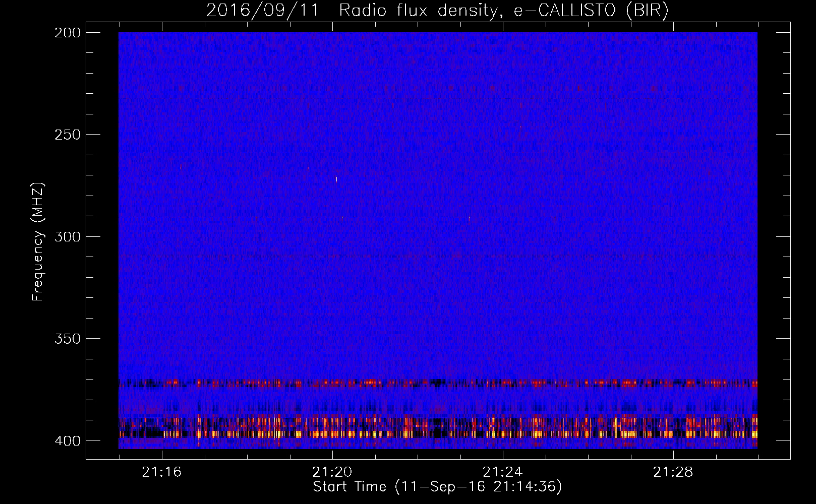The image size is (816, 504).
Task: Click the 300 frequency tick label
Action: coord(68,236)
